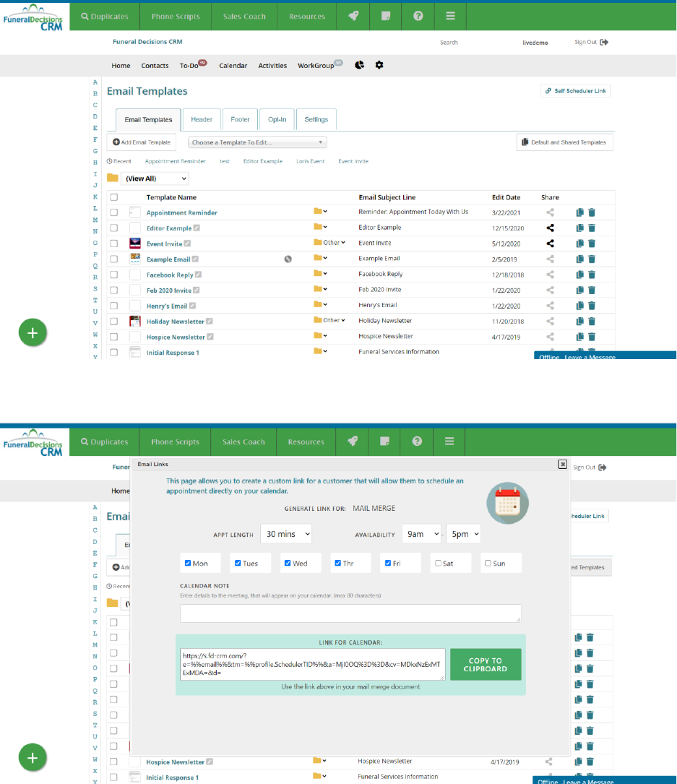
Task: Open the Holiday Newsletter template link
Action: [x=175, y=322]
